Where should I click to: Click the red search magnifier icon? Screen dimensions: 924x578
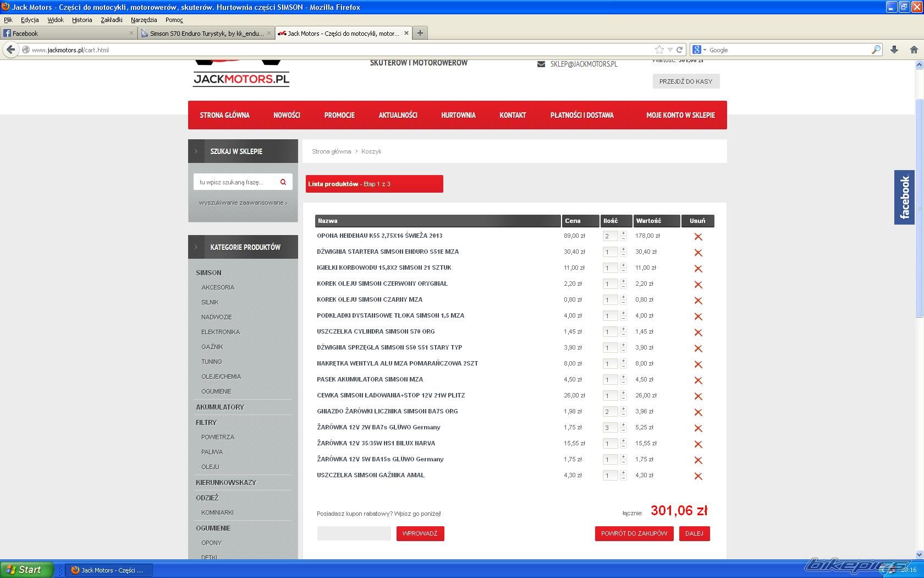(x=283, y=182)
